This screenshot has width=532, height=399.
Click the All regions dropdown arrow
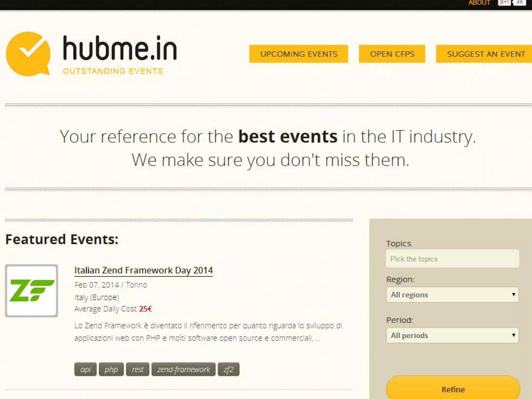(x=513, y=294)
